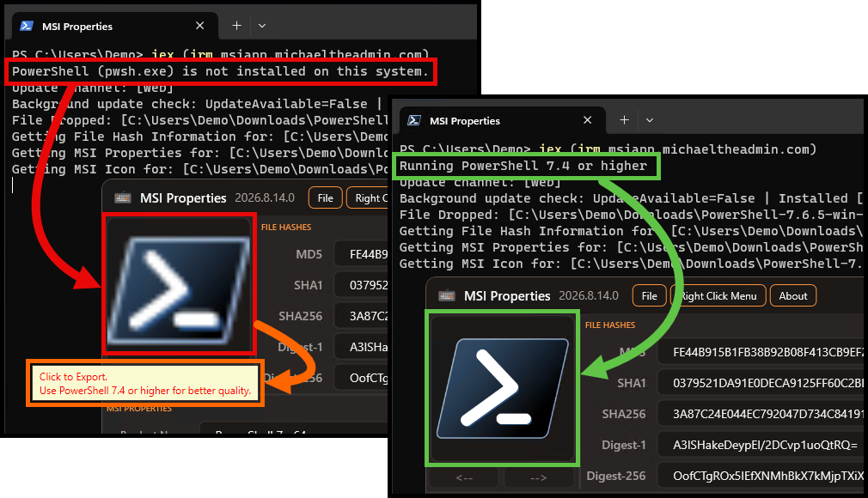Open the tab dropdown chevron in front terminal
This screenshot has width=868, height=498.
[x=650, y=120]
